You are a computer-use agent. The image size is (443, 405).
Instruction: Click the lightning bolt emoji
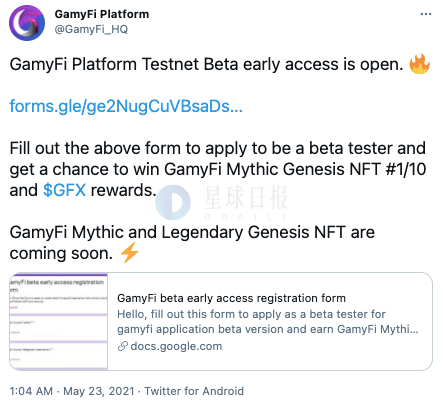[129, 253]
